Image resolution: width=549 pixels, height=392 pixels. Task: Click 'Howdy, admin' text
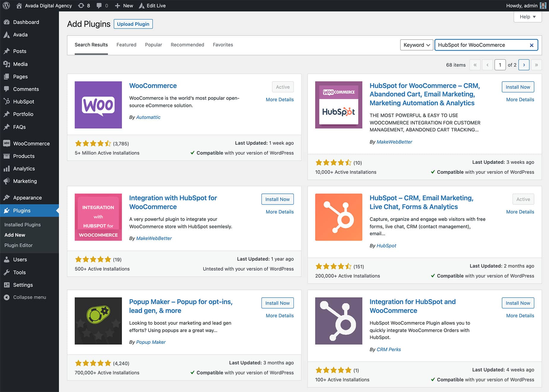(521, 6)
